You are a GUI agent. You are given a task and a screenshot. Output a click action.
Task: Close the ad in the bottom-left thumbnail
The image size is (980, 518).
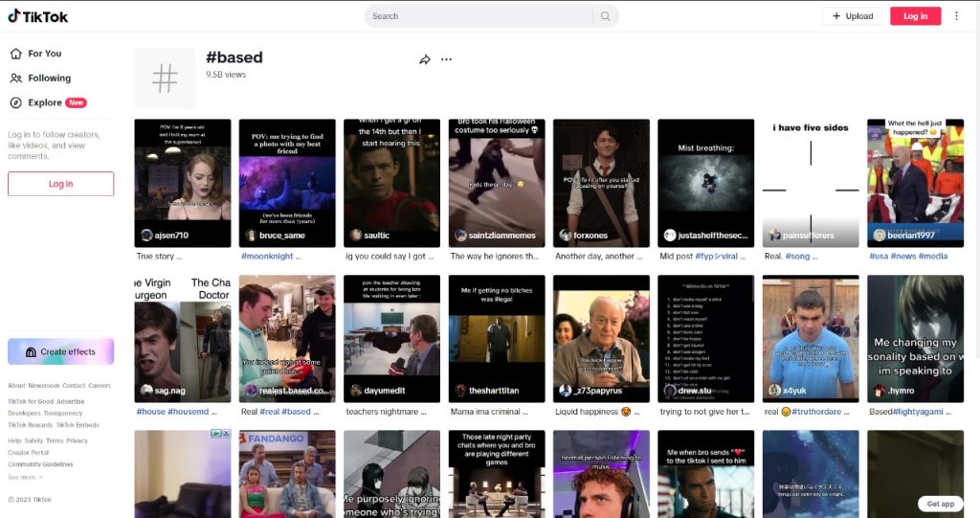pos(226,434)
